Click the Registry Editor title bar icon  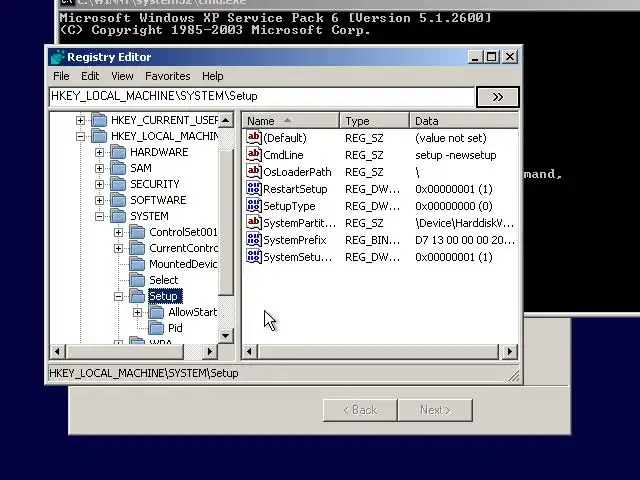coord(57,57)
